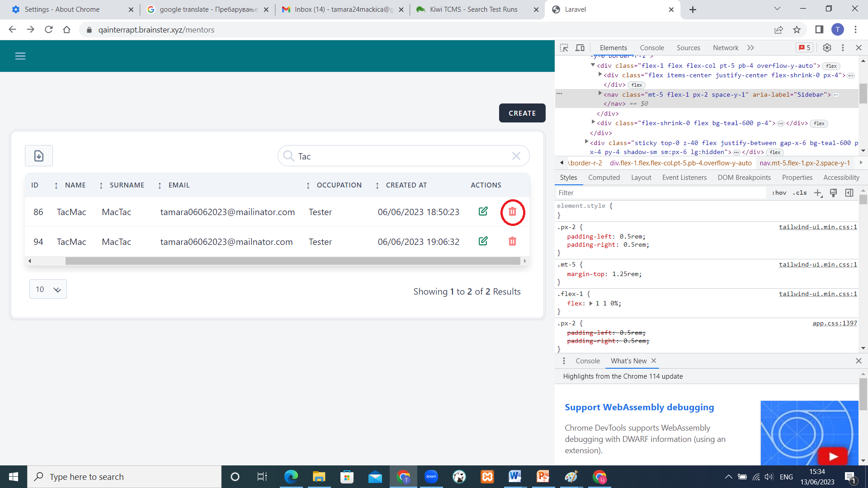The image size is (868, 488).
Task: Open the Computed styles tab
Action: [604, 178]
